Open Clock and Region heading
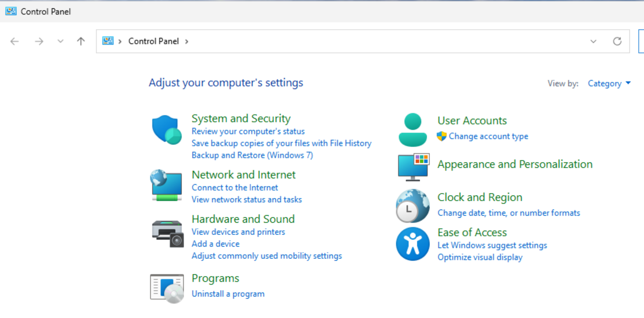Image resolution: width=644 pixels, height=318 pixels. [480, 197]
